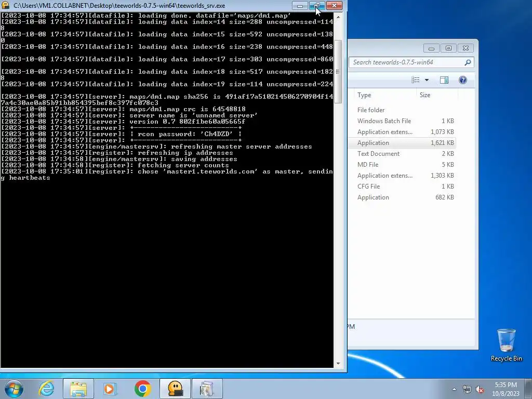The image size is (532, 399).
Task: Click the 'server name is unnamed server' line
Action: [x=129, y=115]
